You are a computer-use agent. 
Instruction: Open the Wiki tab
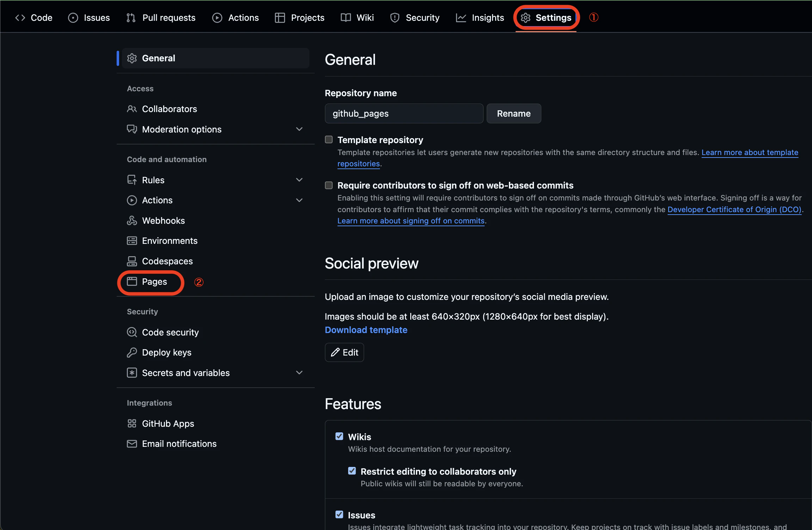(x=357, y=18)
